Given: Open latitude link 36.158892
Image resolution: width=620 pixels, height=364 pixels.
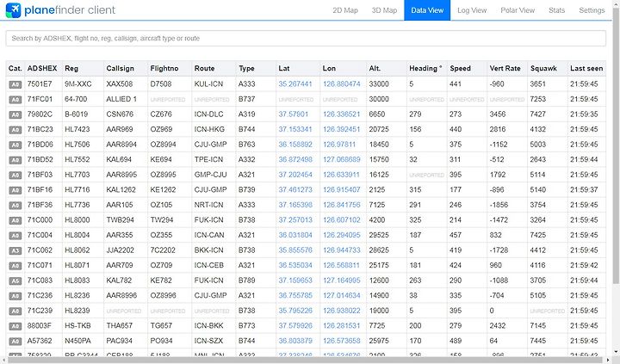Looking at the screenshot, I should point(295,145).
